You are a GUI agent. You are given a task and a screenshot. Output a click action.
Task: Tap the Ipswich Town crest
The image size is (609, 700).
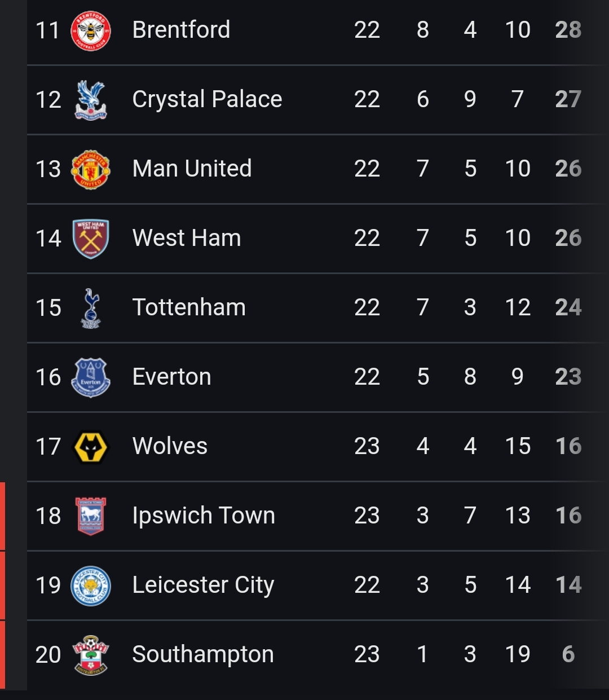(91, 516)
